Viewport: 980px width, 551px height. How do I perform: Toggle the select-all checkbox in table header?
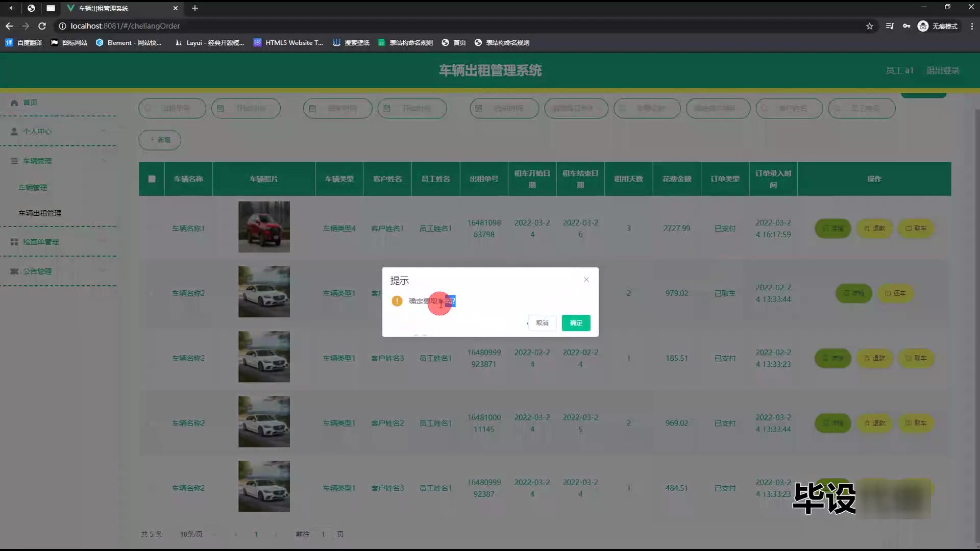(x=152, y=179)
